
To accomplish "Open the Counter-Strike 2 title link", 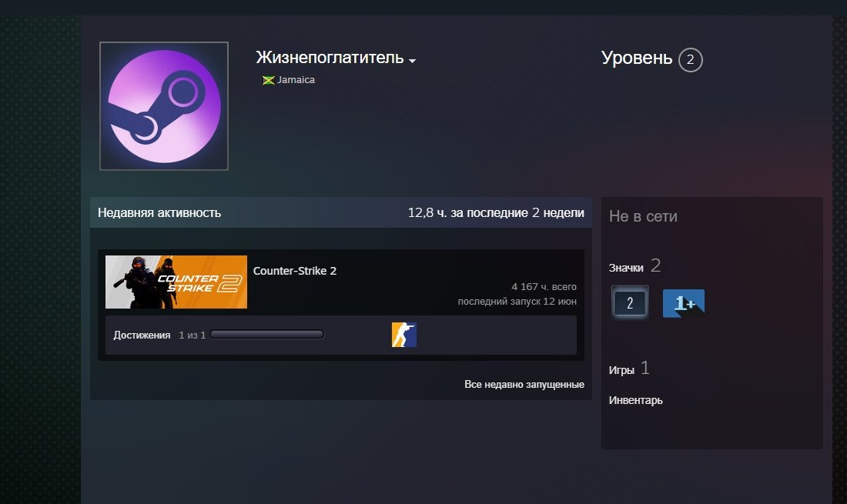I will [x=294, y=271].
